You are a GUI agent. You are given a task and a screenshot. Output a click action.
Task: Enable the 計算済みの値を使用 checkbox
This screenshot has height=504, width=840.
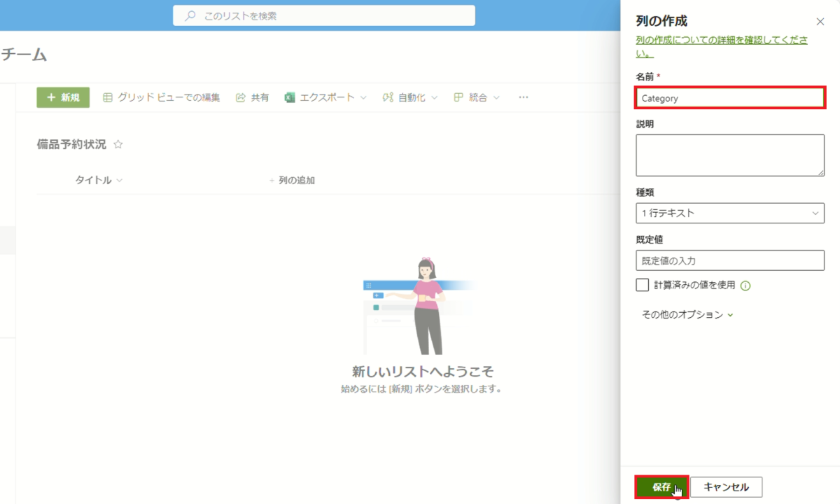[x=642, y=286]
